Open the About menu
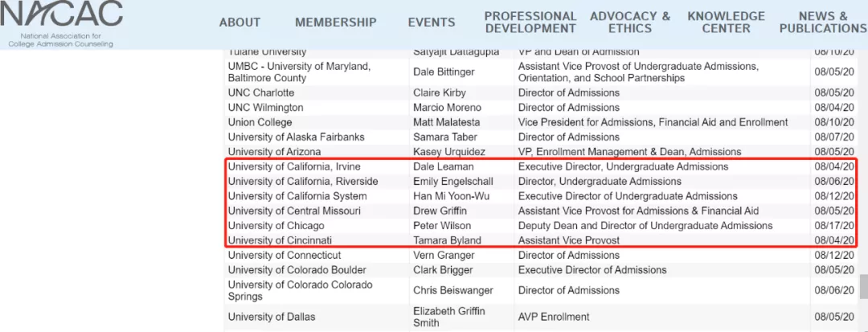868x332 pixels. coord(240,23)
